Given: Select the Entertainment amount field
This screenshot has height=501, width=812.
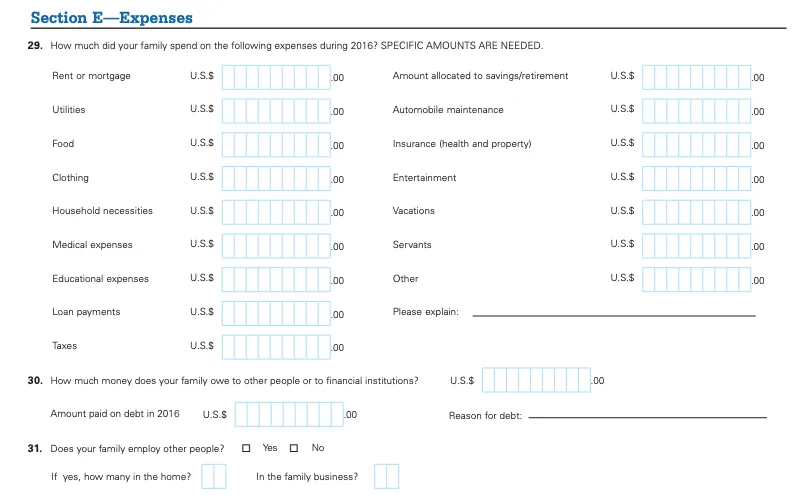Looking at the screenshot, I should (696, 178).
